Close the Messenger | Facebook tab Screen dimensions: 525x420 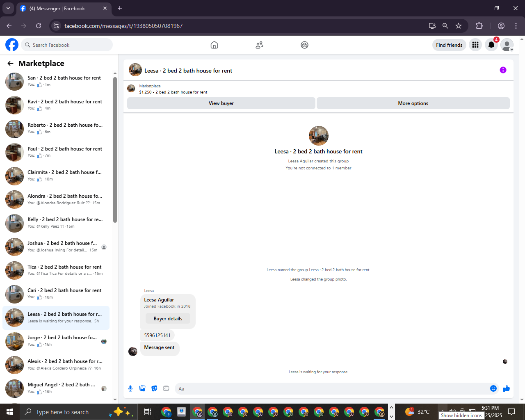coord(105,8)
